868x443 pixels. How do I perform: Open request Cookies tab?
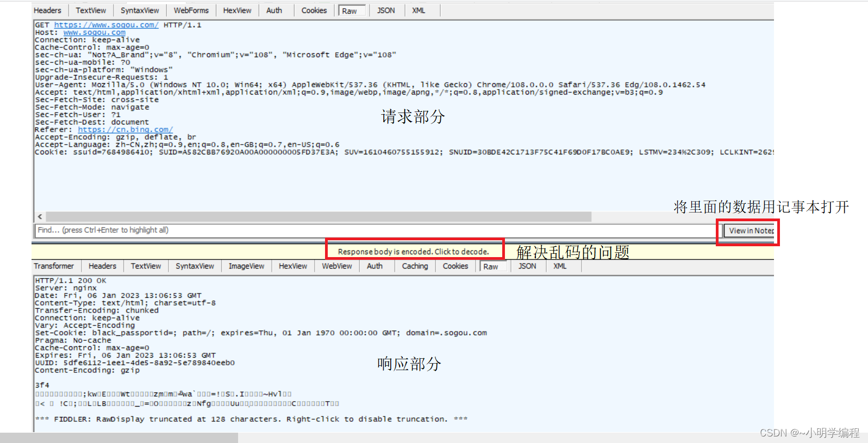tap(314, 10)
